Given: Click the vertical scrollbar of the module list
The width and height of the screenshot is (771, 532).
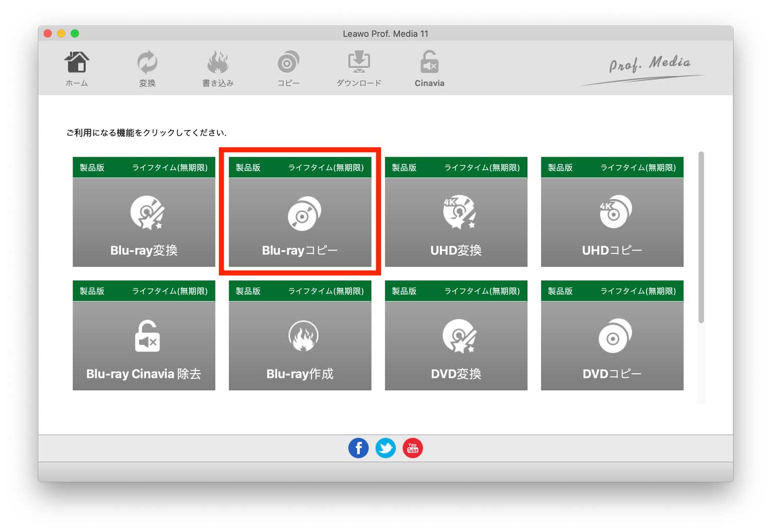Looking at the screenshot, I should point(701,237).
